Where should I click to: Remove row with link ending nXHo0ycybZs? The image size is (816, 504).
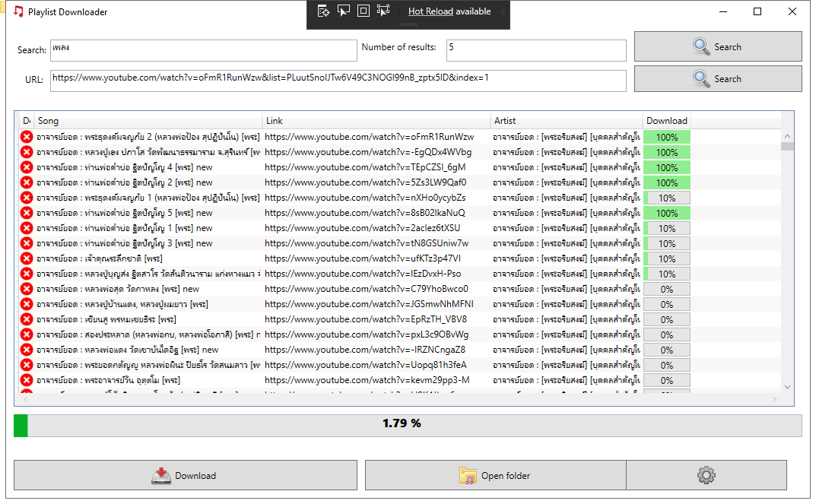tap(27, 198)
